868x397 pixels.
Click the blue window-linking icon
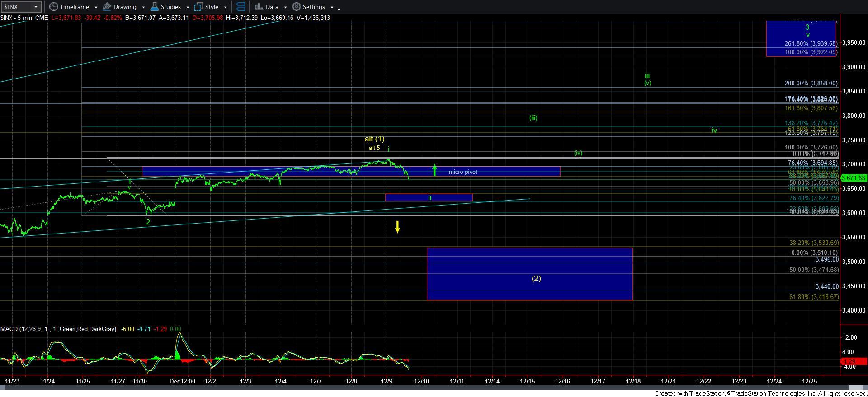(241, 7)
